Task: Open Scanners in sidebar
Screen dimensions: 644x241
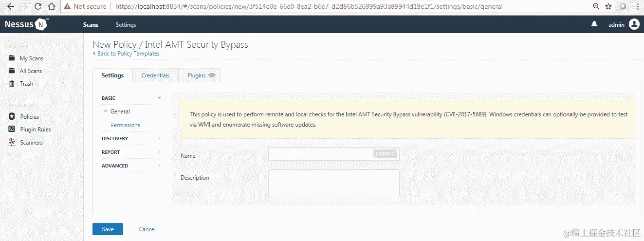Action: click(x=31, y=142)
